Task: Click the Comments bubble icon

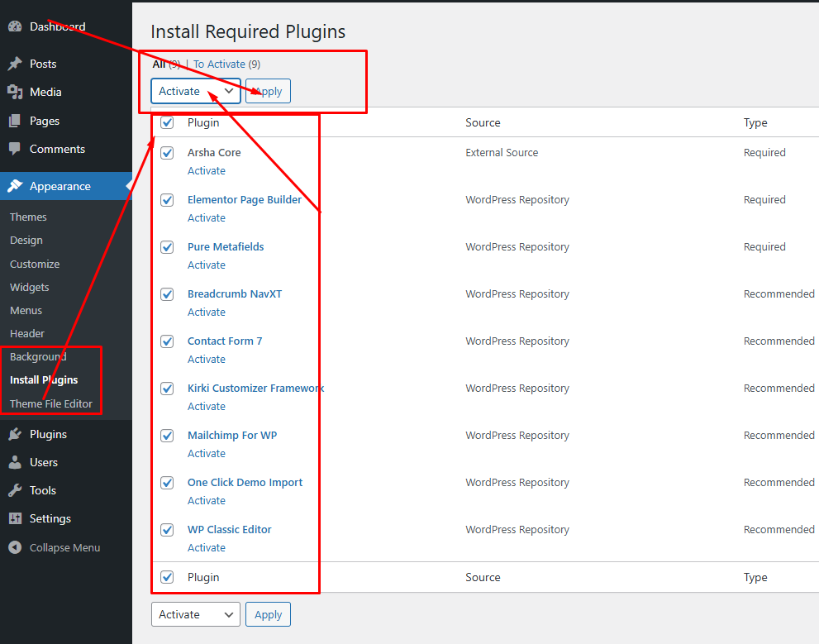Action: 15,149
